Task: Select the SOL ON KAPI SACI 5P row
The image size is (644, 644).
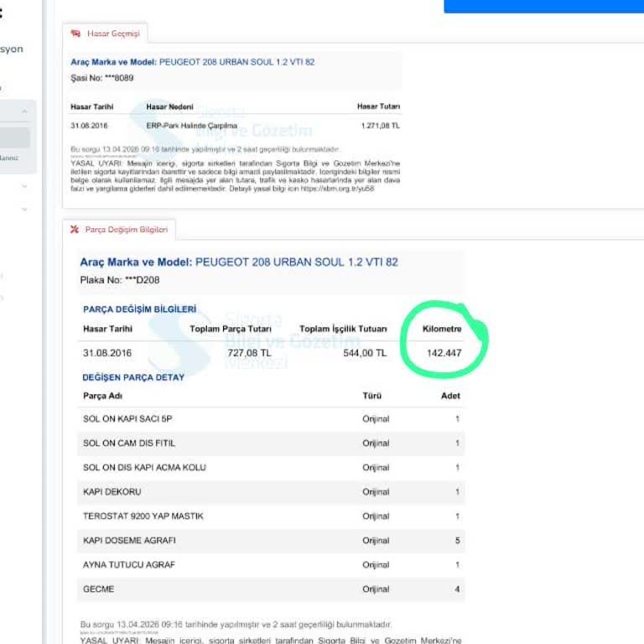Action: [x=270, y=418]
